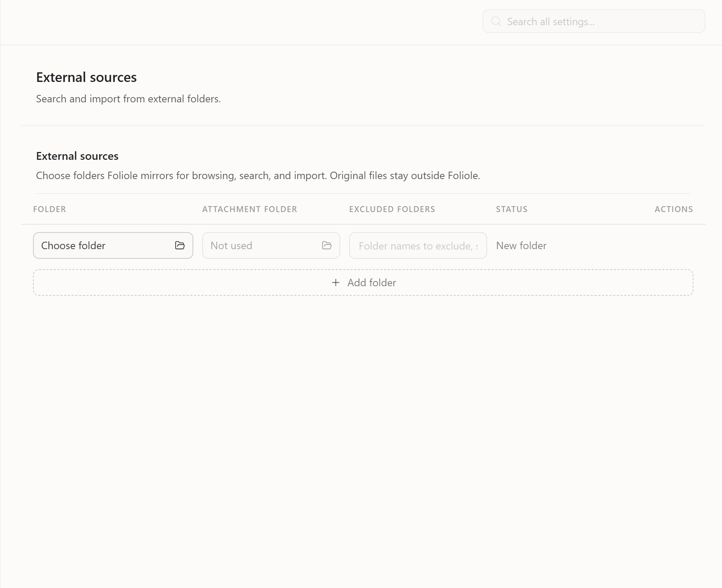Click the ATTACHMENT FOLDER column header
This screenshot has height=588, width=722.
click(x=249, y=209)
